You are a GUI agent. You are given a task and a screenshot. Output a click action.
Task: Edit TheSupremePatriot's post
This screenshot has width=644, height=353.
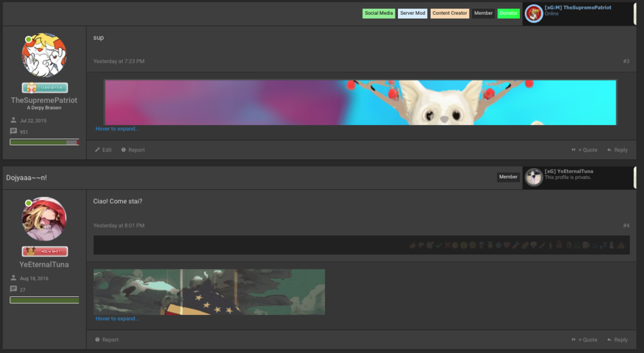point(104,150)
